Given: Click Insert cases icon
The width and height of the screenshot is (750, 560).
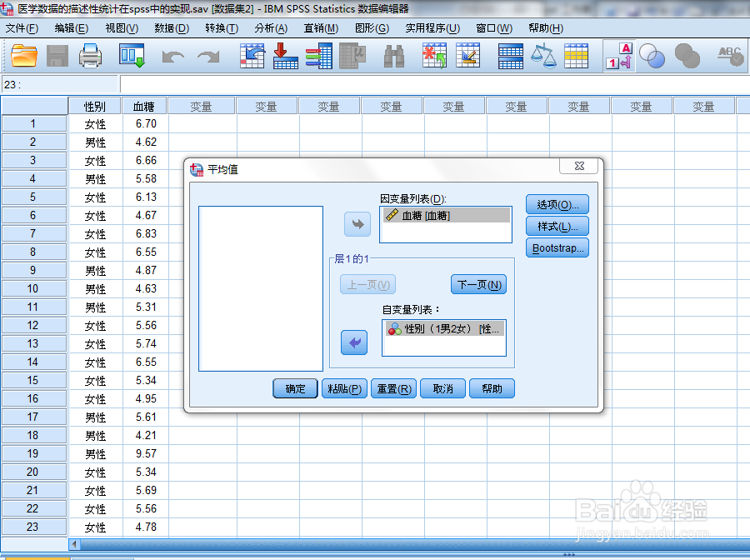Looking at the screenshot, I should pyautogui.click(x=434, y=56).
